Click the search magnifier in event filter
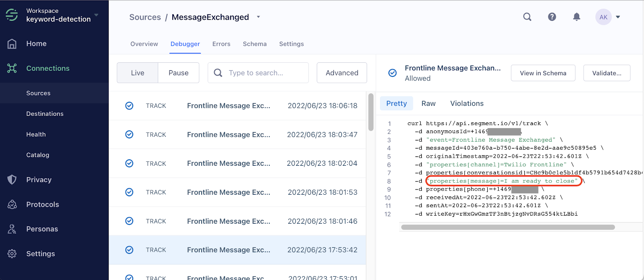The height and width of the screenshot is (280, 644). (218, 73)
